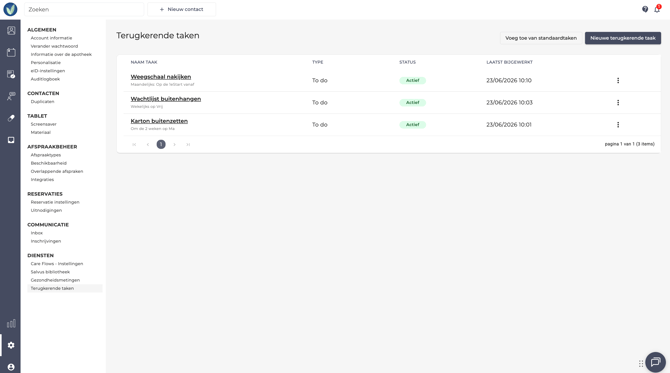Open the tasks checklist icon in sidebar

pos(11,74)
